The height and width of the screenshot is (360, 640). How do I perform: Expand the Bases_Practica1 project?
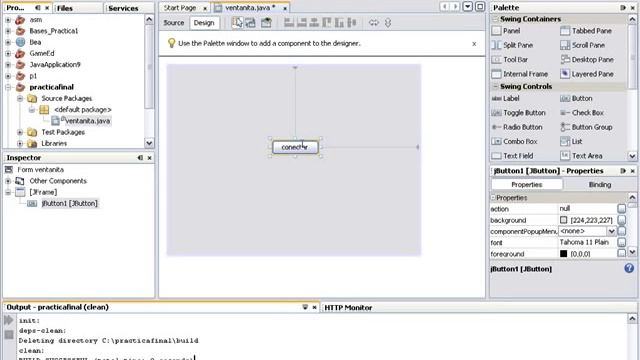click(x=8, y=31)
